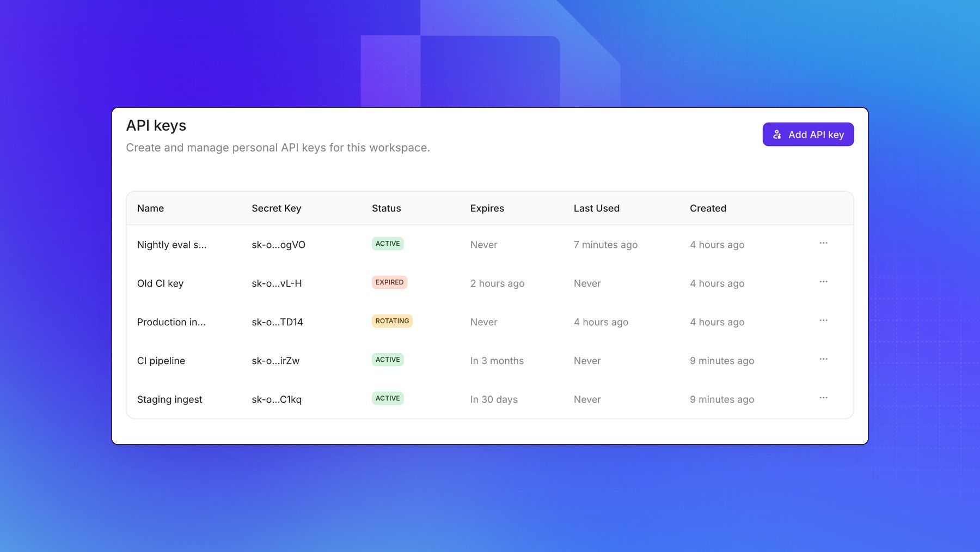Click 'In 3 months' expiry value
The width and height of the screenshot is (980, 552).
[497, 361]
